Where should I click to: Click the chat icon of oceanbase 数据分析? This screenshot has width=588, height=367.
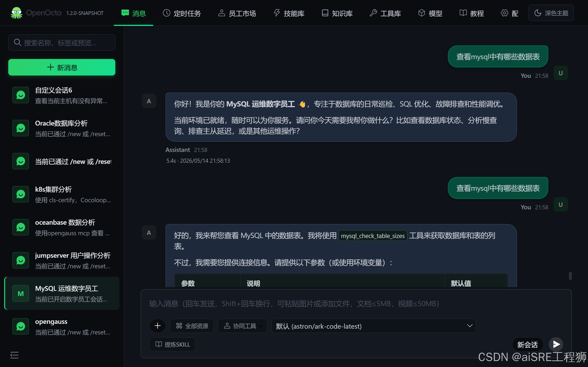tap(21, 227)
